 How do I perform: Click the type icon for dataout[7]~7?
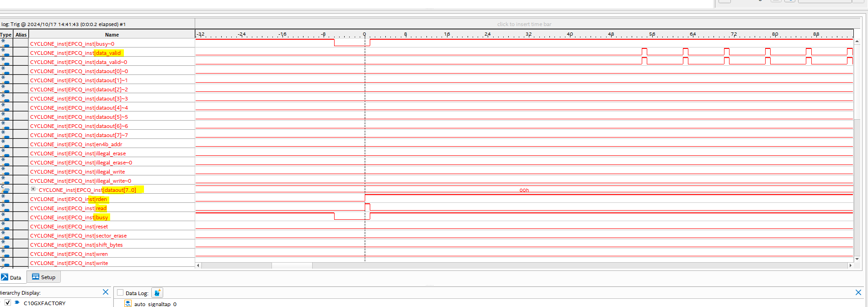6,135
